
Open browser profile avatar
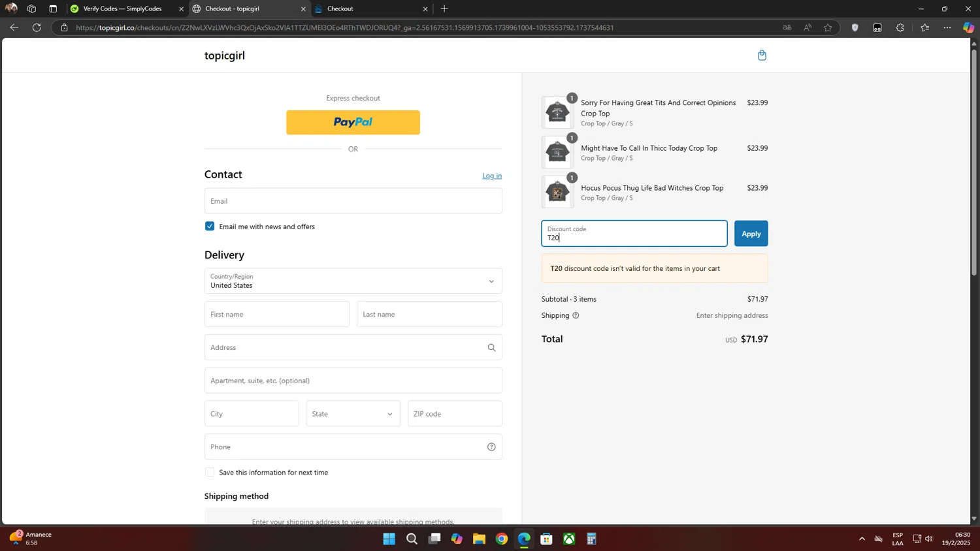[11, 8]
